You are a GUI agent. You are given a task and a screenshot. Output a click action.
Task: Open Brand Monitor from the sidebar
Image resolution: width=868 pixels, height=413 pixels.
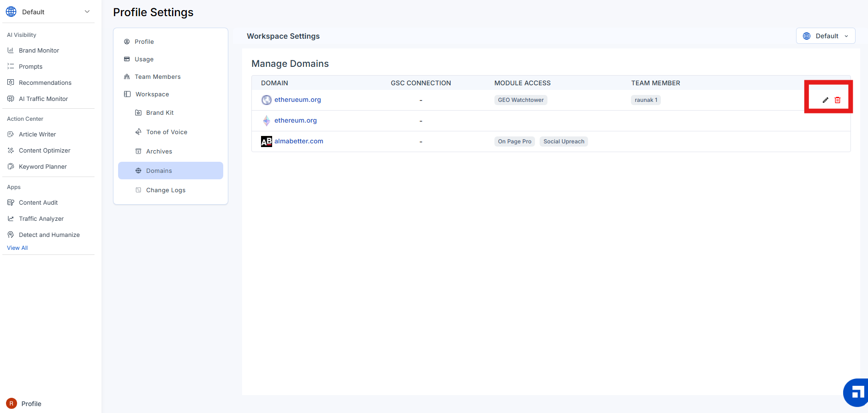click(39, 50)
